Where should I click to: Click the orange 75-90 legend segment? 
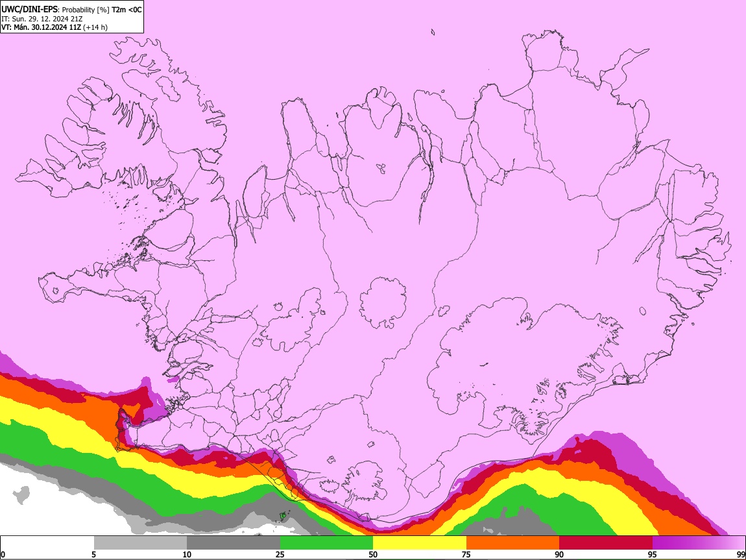tap(513, 543)
